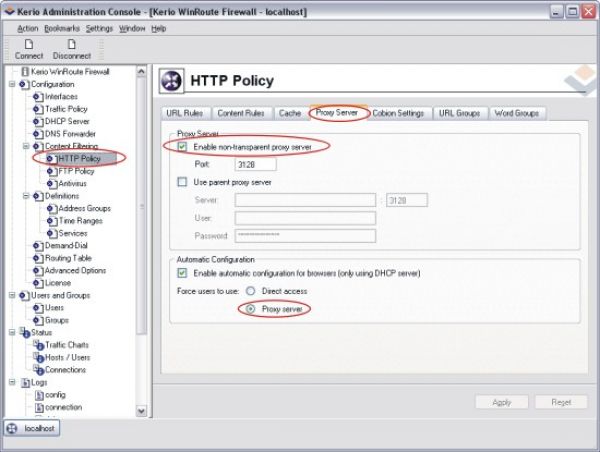Click the Address Groups tree icon
The width and height of the screenshot is (600, 452).
pos(52,209)
